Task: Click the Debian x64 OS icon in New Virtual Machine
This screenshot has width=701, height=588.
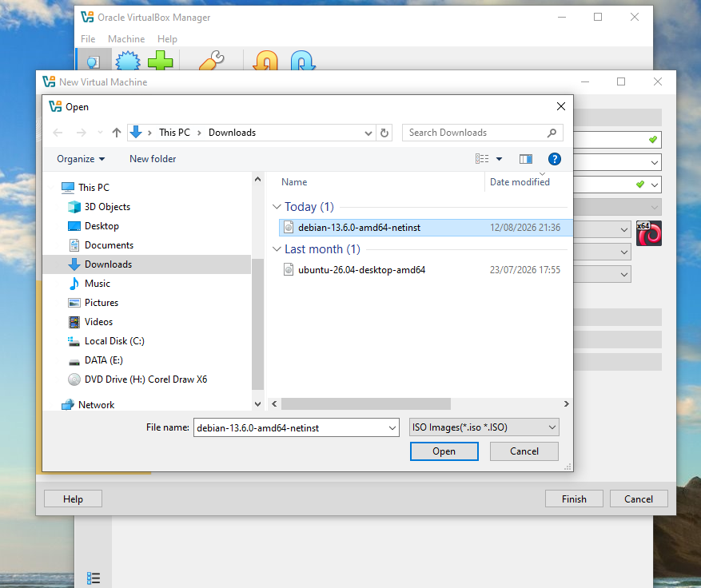Action: 649,233
